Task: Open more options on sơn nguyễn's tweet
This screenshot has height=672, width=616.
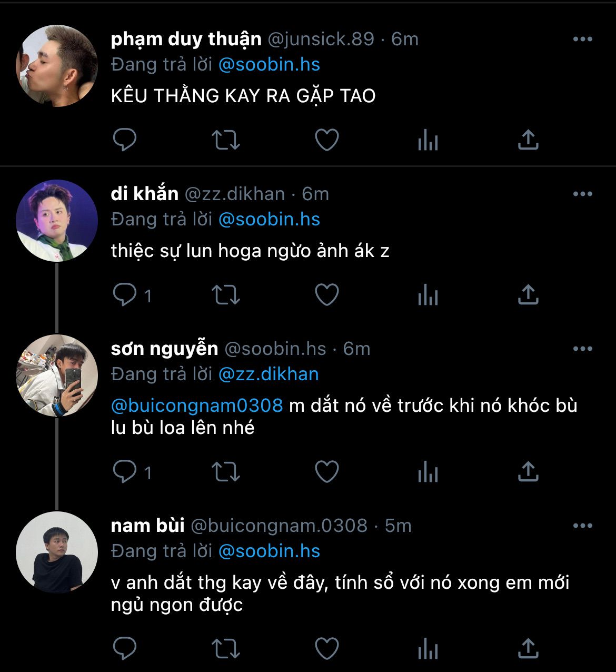Action: coord(582,349)
